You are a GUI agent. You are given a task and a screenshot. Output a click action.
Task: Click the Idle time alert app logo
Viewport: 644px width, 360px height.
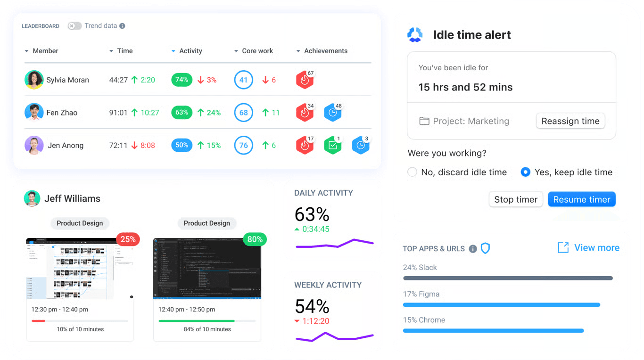(414, 34)
